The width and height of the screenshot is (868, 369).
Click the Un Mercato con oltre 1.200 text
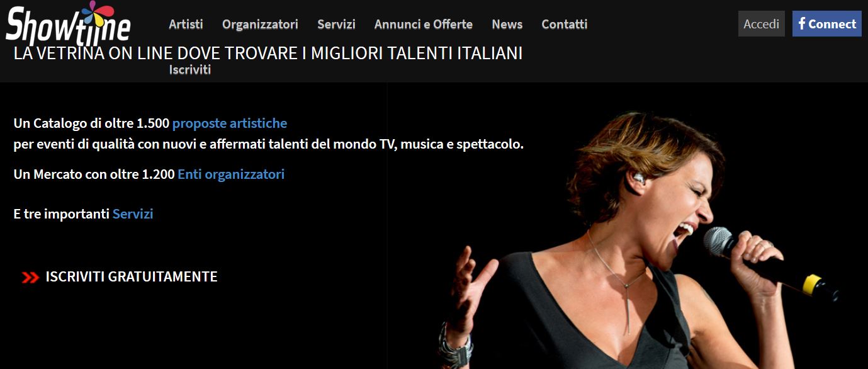click(x=94, y=174)
